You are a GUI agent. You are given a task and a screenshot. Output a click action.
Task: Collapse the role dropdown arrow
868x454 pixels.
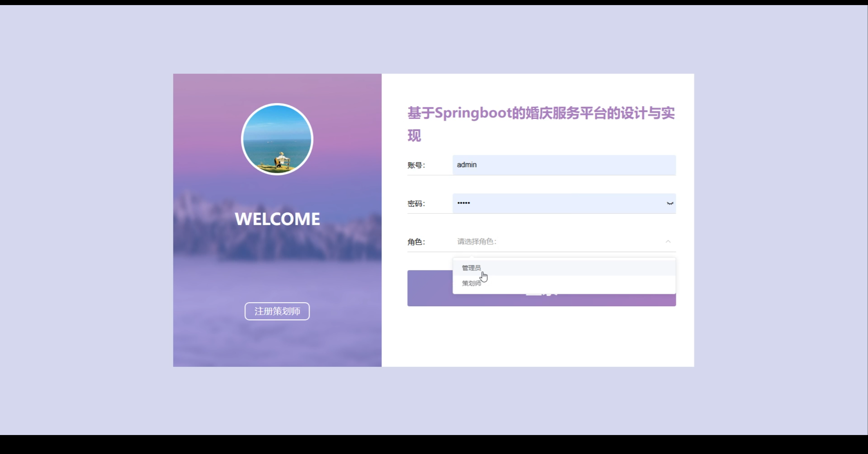coord(668,242)
